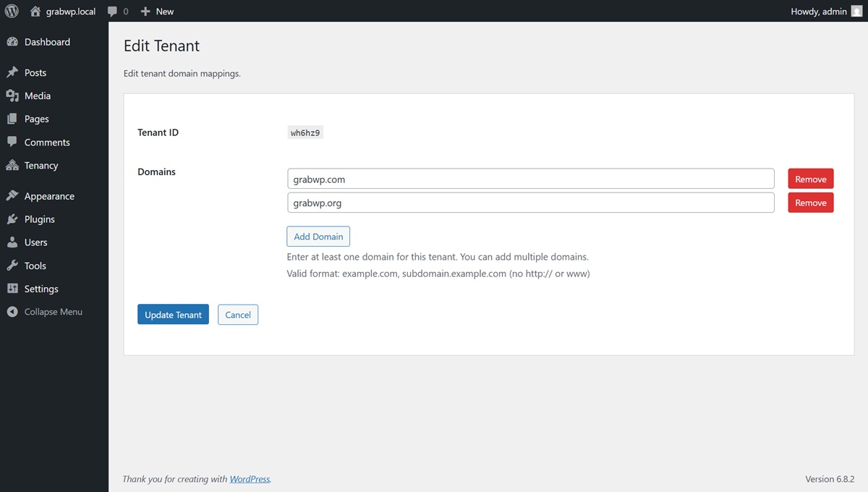
Task: Click the Tenant ID label
Action: 158,132
